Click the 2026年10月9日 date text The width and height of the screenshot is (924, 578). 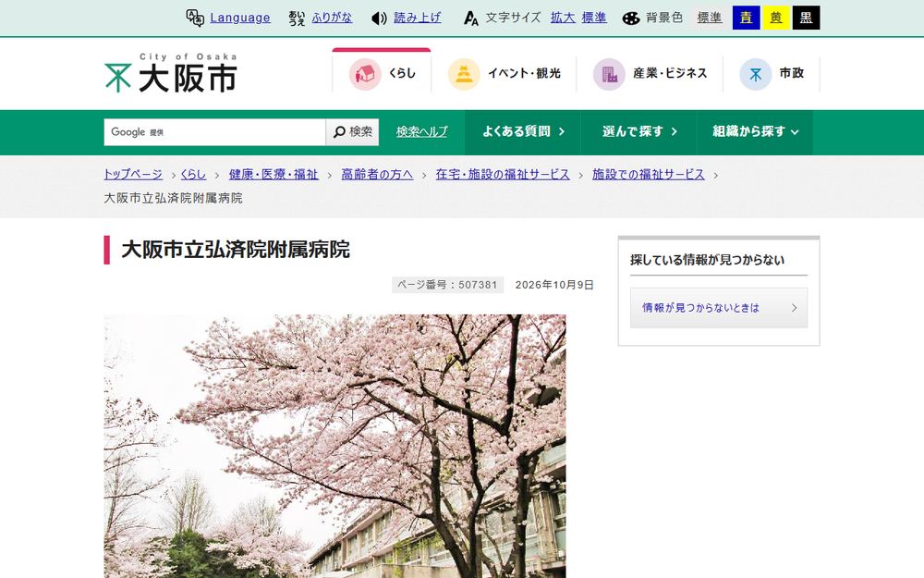pyautogui.click(x=554, y=285)
